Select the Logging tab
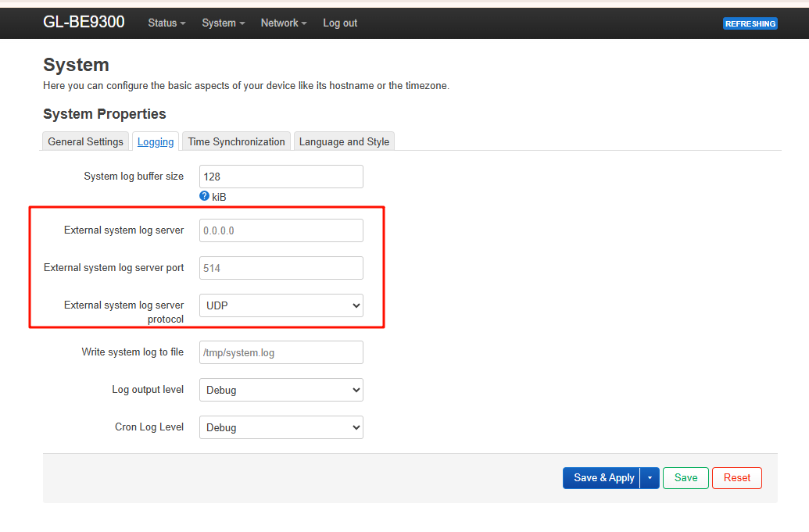This screenshot has height=532, width=809. point(156,141)
